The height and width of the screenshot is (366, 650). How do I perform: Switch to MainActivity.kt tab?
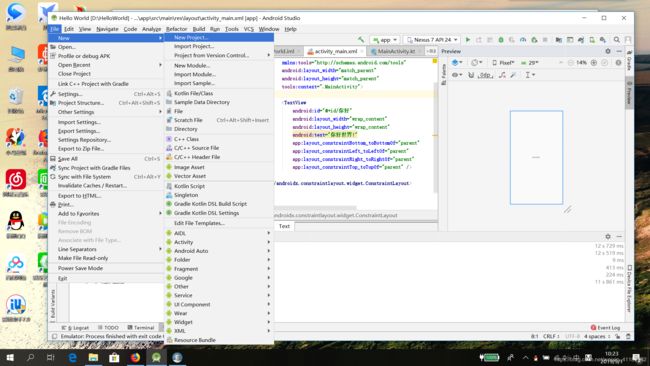395,51
